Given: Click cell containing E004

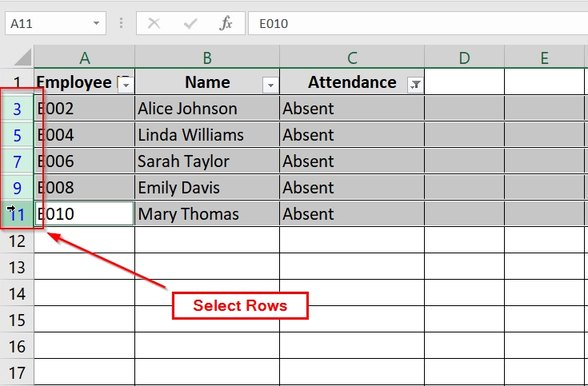Looking at the screenshot, I should (84, 134).
